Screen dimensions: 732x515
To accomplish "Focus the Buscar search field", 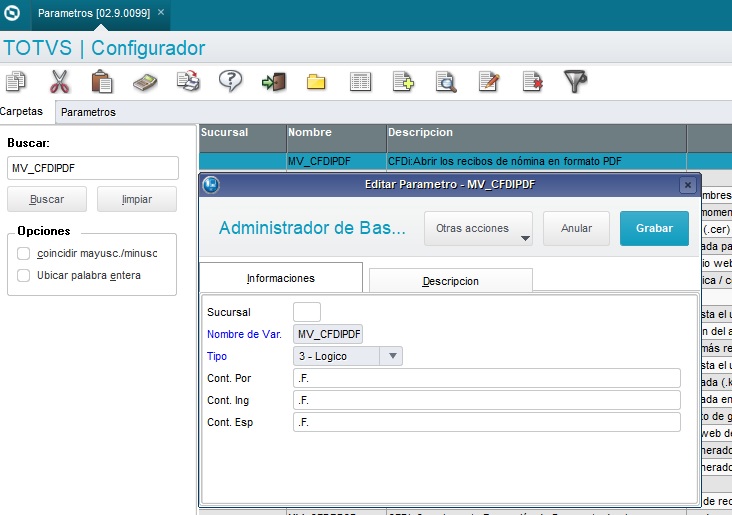I will (x=93, y=168).
